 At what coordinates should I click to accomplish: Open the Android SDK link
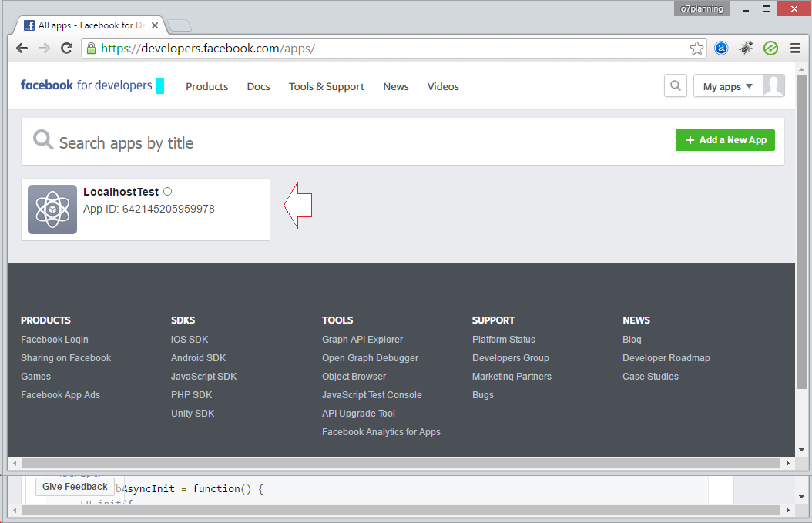click(198, 358)
